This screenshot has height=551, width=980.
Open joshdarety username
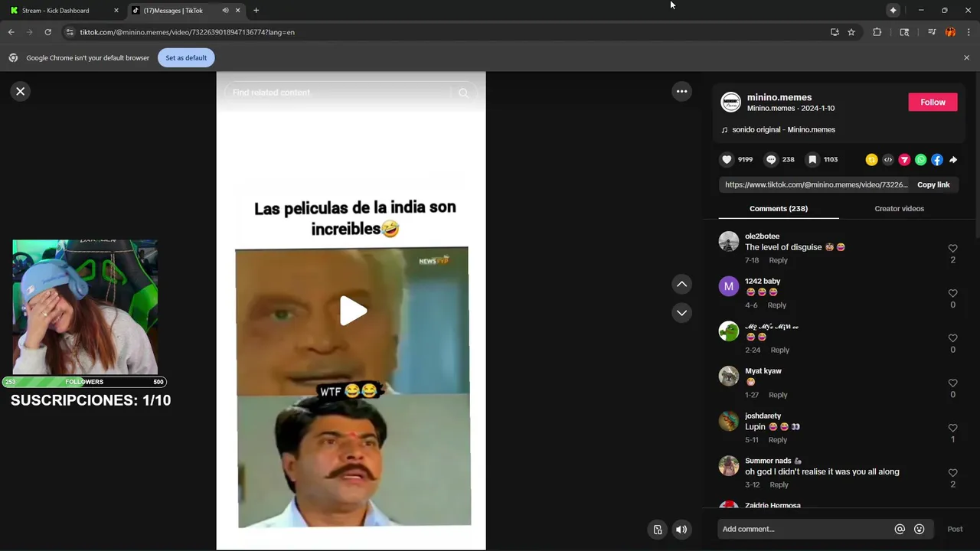click(x=763, y=416)
